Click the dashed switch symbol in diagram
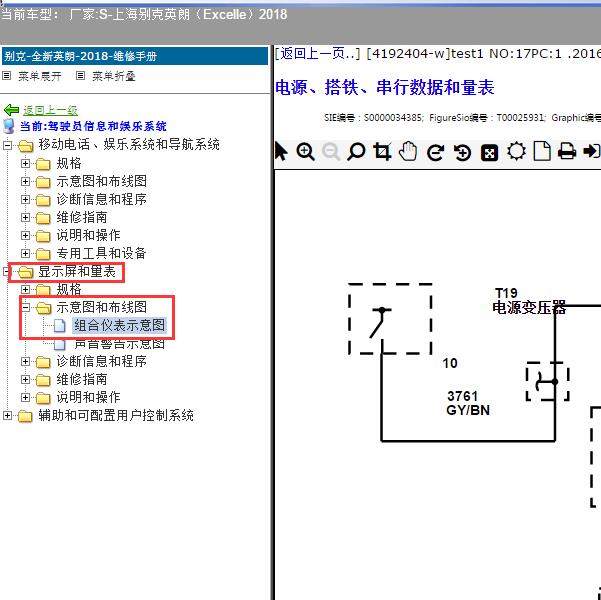The height and width of the screenshot is (600, 601). (390, 319)
